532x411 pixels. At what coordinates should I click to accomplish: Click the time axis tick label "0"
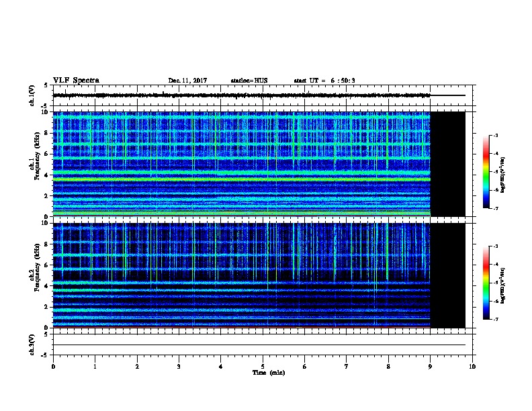pos(53,367)
